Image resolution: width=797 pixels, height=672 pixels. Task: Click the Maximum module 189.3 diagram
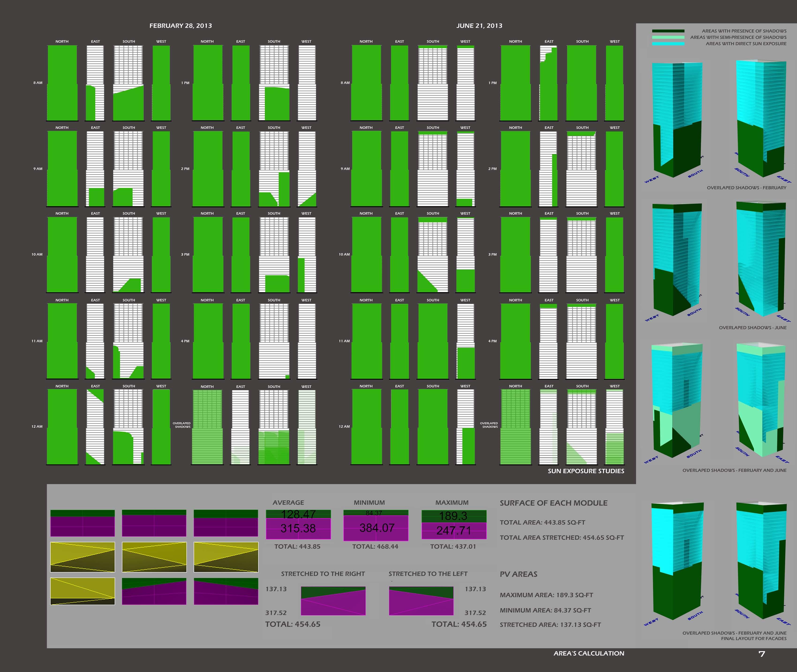click(454, 525)
